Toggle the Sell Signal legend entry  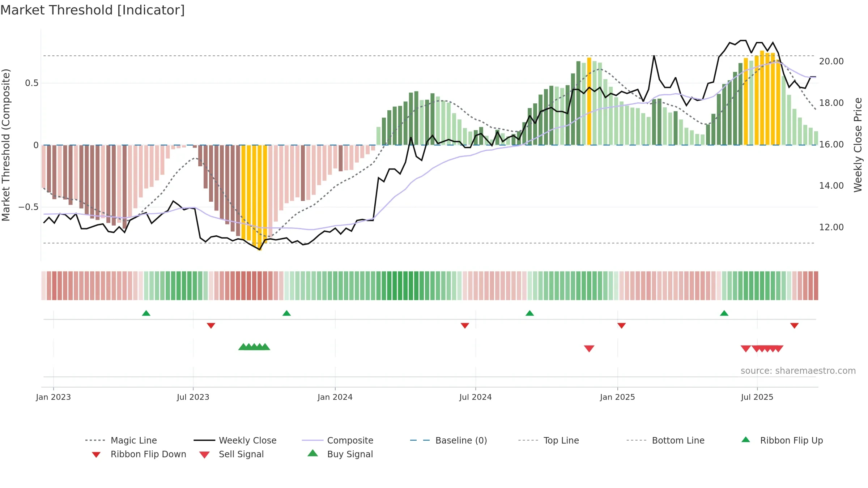(x=231, y=454)
